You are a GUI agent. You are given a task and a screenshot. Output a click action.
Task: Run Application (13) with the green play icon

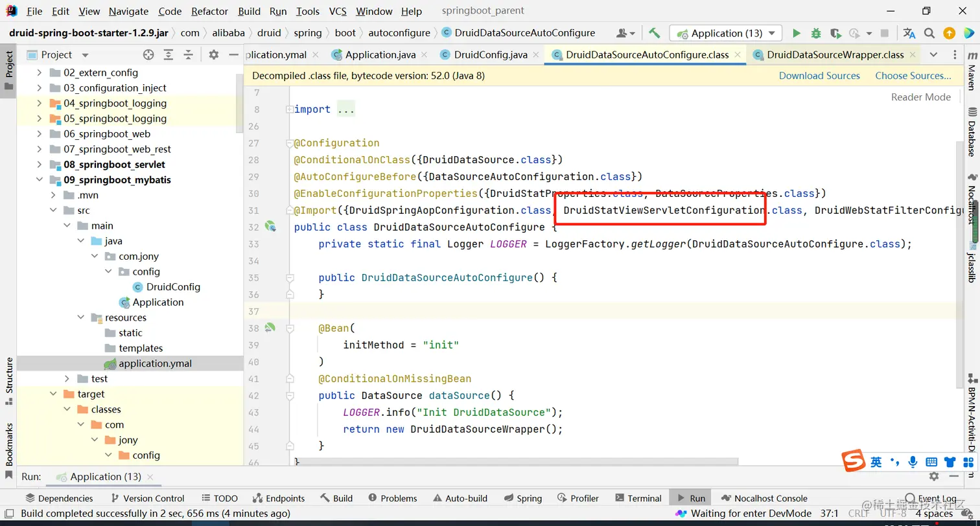click(x=797, y=33)
